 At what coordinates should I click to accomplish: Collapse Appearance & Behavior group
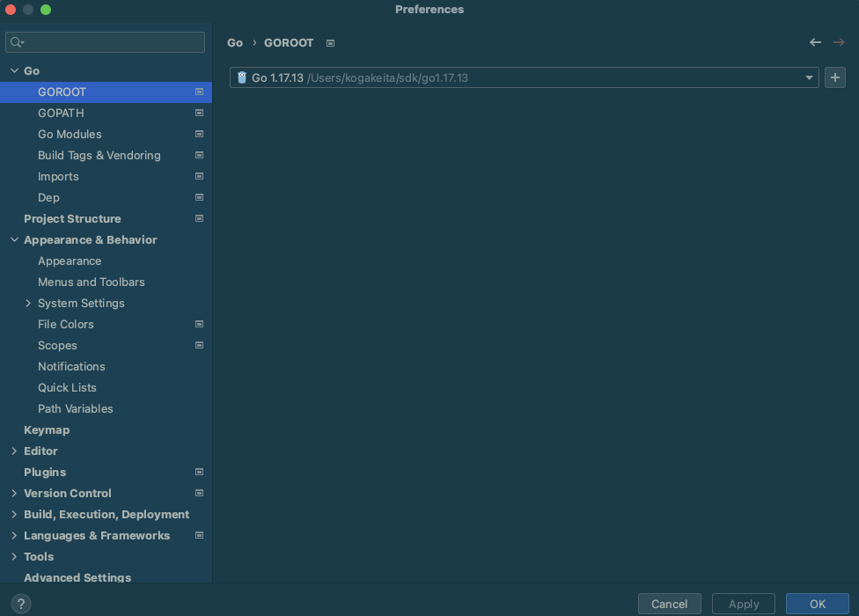click(x=14, y=240)
